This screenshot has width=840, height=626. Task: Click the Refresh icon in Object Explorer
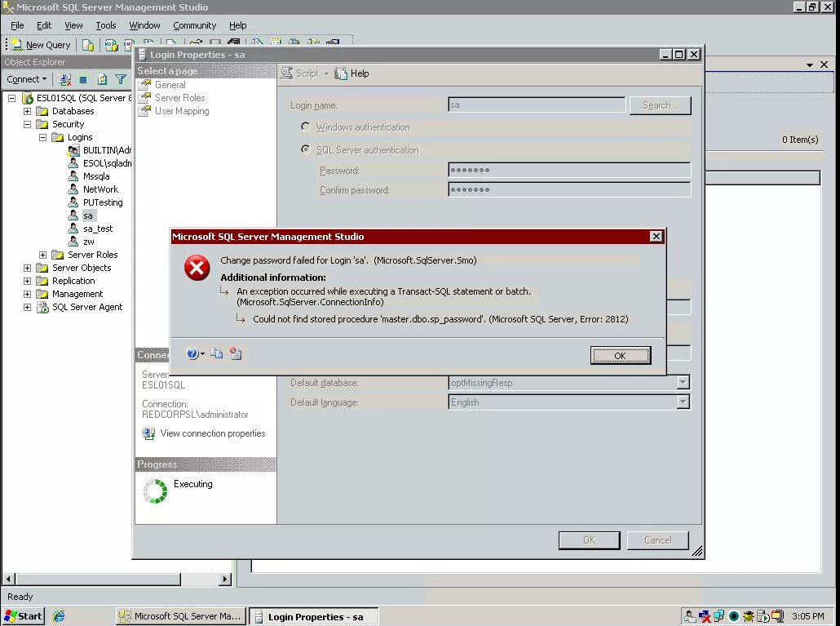[x=102, y=79]
